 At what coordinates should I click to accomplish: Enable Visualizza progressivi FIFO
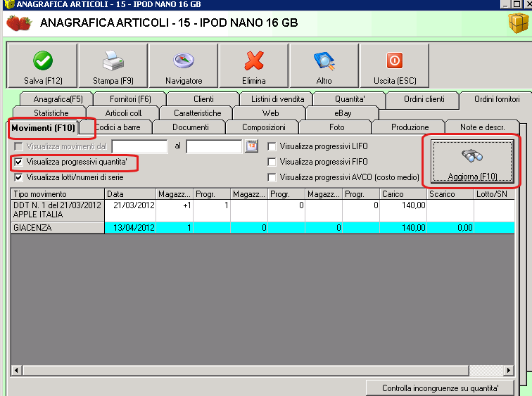272,162
